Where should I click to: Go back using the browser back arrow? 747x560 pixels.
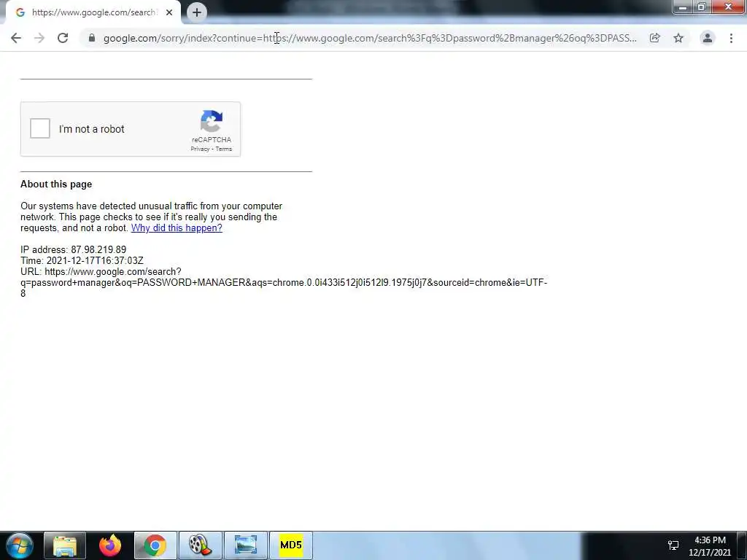pyautogui.click(x=16, y=38)
